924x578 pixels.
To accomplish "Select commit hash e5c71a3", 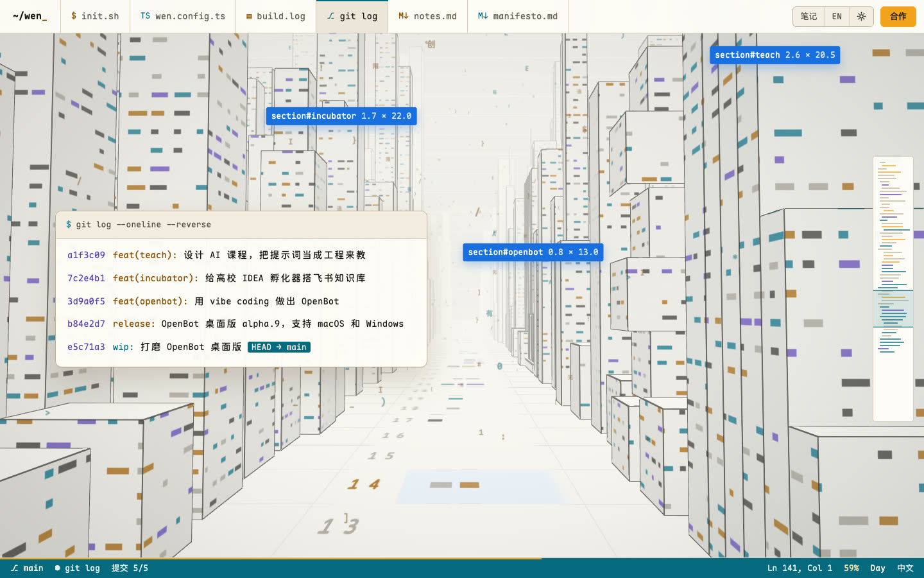I will point(86,347).
